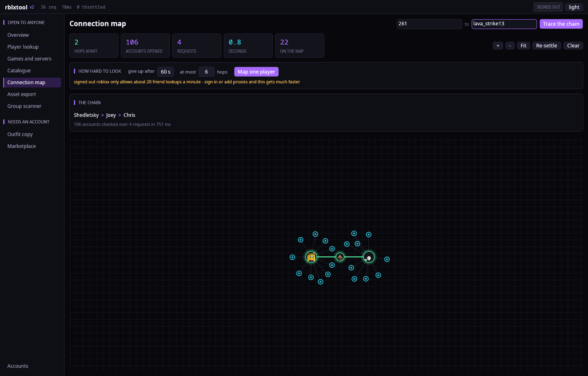Click Map one player button
Viewport: 588px width, 376px height.
[256, 72]
